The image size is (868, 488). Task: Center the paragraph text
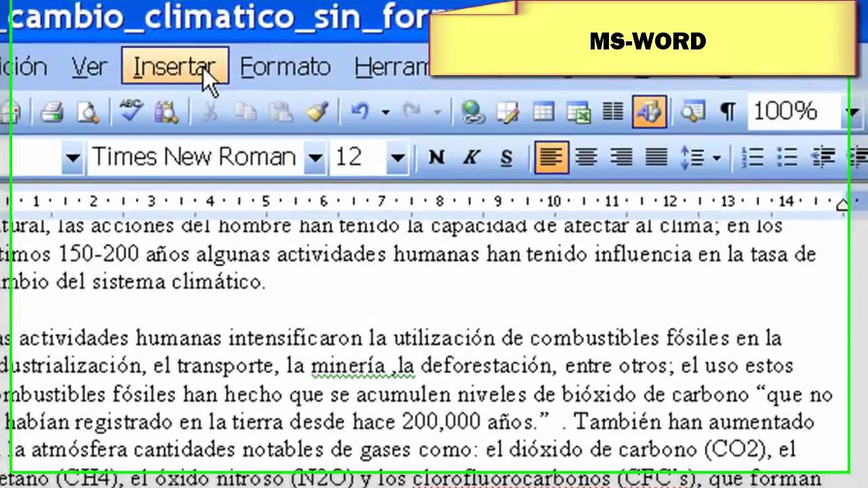point(586,158)
